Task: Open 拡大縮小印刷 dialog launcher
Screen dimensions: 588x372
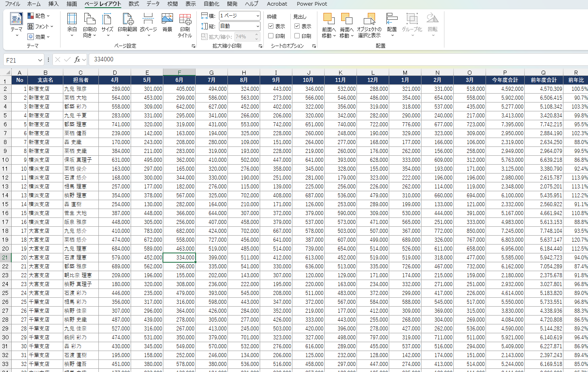Action: pyautogui.click(x=261, y=46)
